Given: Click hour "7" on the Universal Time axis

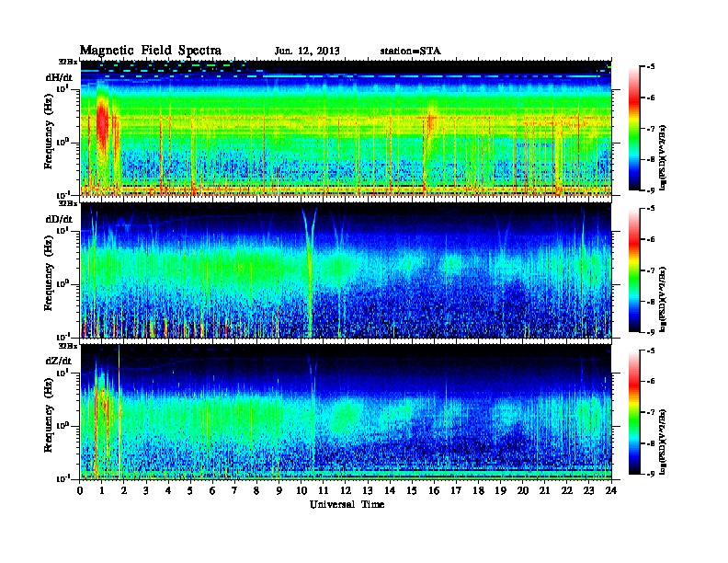Looking at the screenshot, I should (234, 490).
